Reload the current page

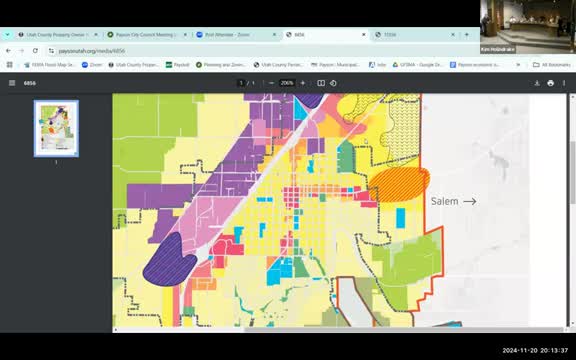pyautogui.click(x=35, y=51)
